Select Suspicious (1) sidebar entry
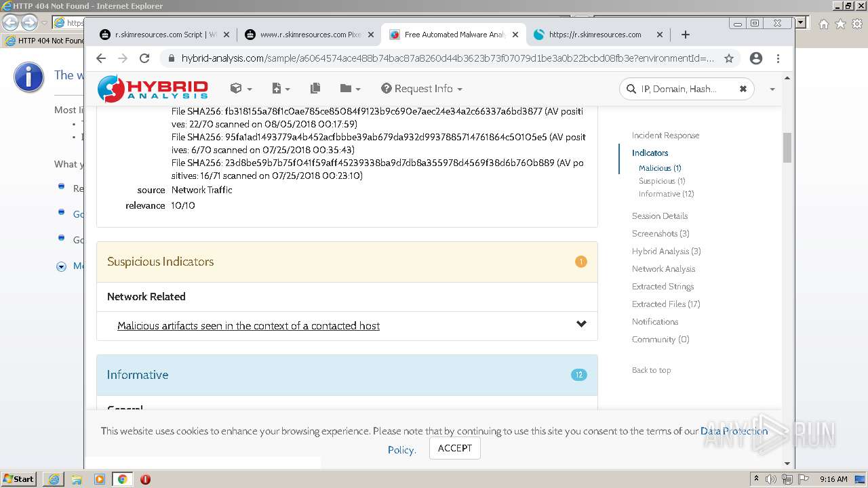The image size is (868, 488). tap(662, 181)
